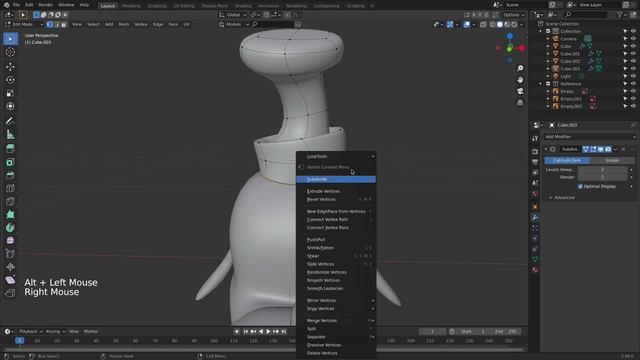
Task: Select the Poly Build tool
Action: 10,215
